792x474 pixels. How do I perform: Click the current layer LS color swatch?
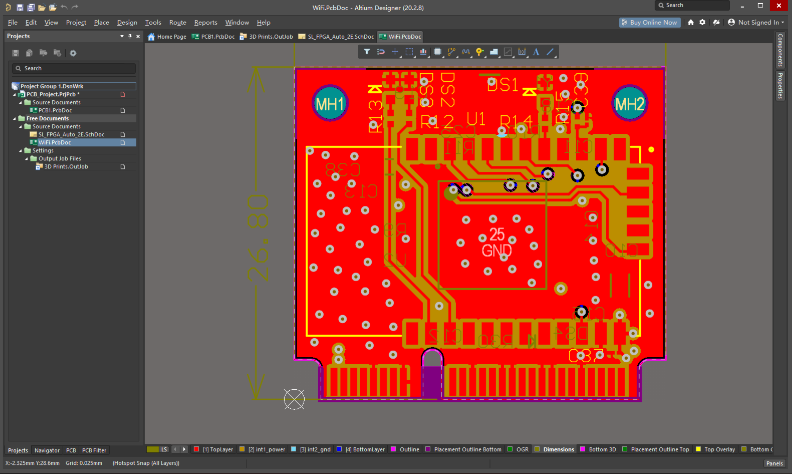point(153,449)
